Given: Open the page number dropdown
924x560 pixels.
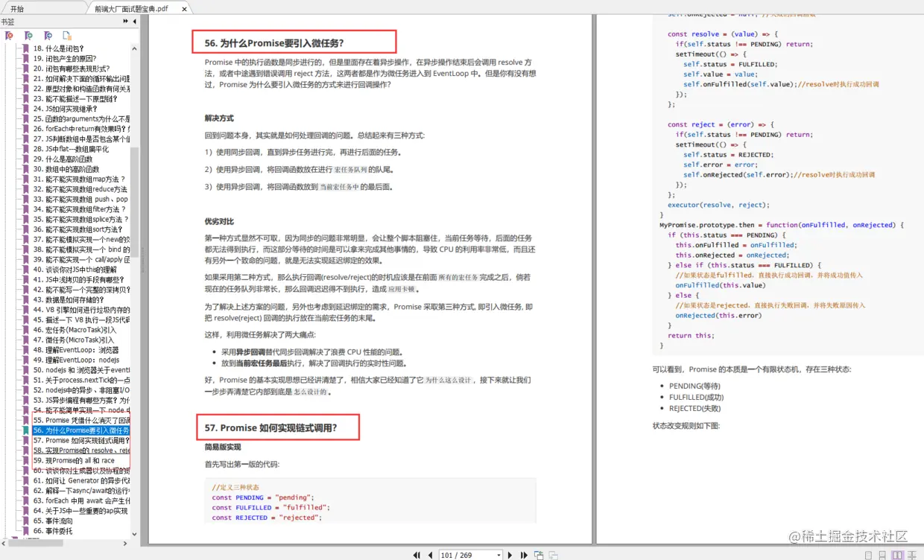Looking at the screenshot, I should 499,555.
